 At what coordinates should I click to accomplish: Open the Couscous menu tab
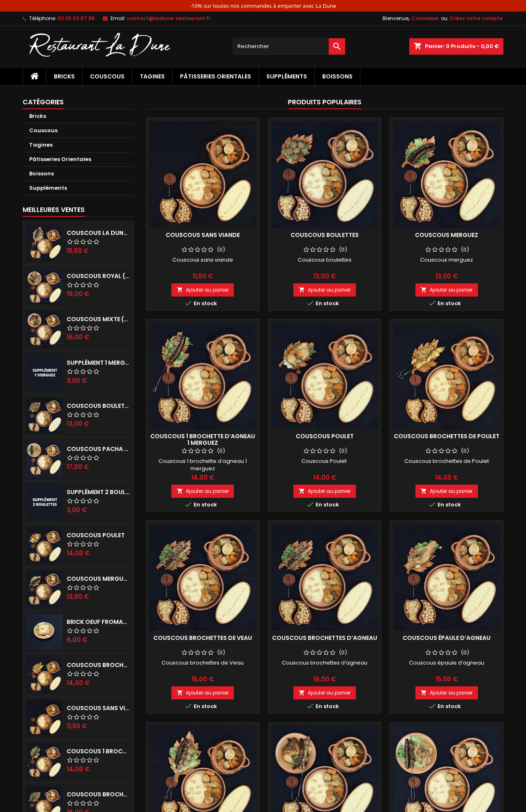(107, 76)
